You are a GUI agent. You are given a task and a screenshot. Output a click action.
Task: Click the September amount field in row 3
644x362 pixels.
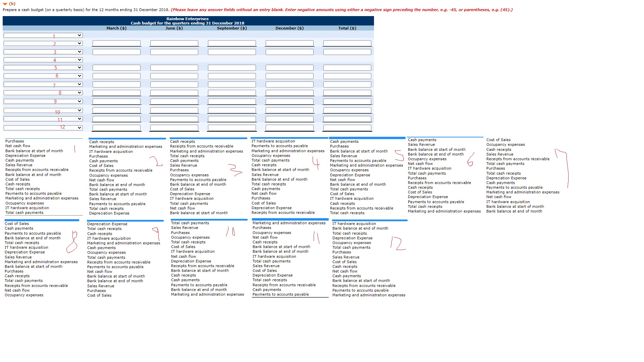pyautogui.click(x=232, y=52)
